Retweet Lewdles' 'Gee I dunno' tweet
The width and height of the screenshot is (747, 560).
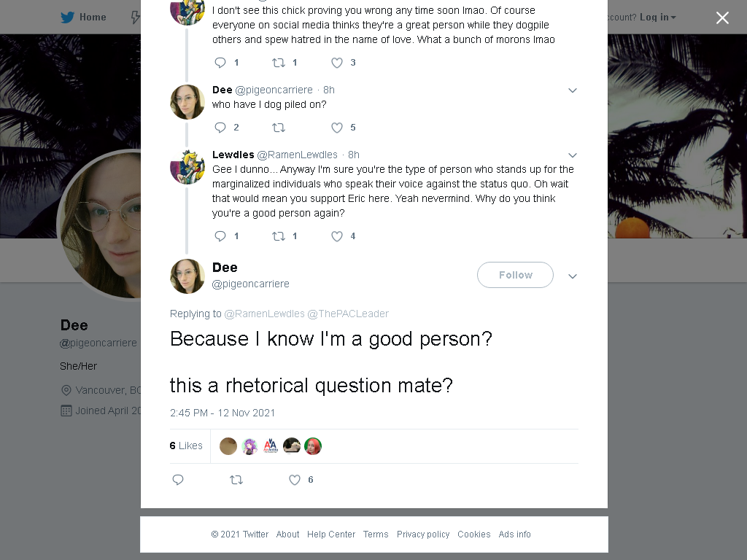(279, 236)
